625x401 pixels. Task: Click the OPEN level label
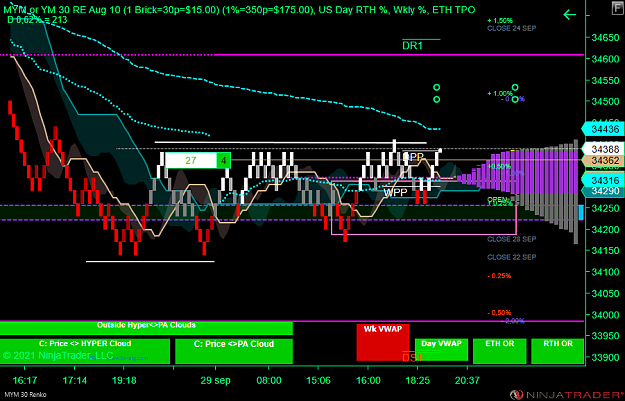coord(497,199)
